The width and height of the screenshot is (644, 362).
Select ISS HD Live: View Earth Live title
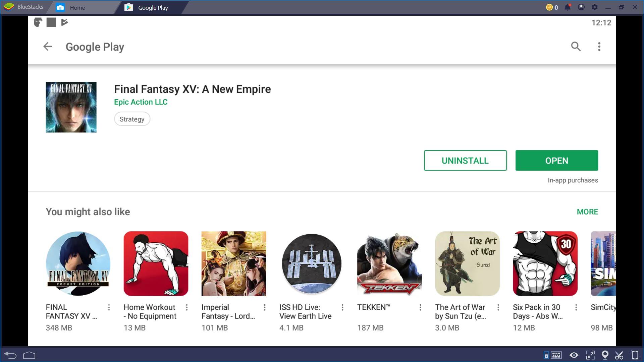pos(306,312)
